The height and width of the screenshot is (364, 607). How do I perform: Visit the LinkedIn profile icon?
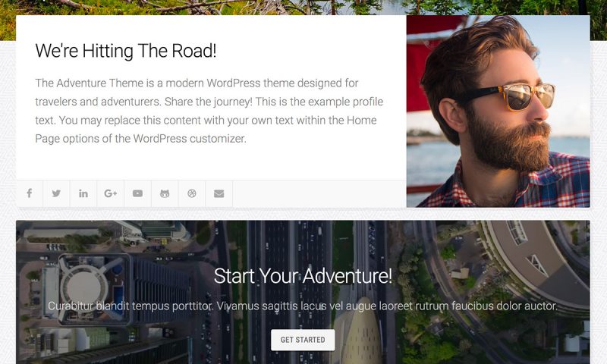click(x=83, y=193)
